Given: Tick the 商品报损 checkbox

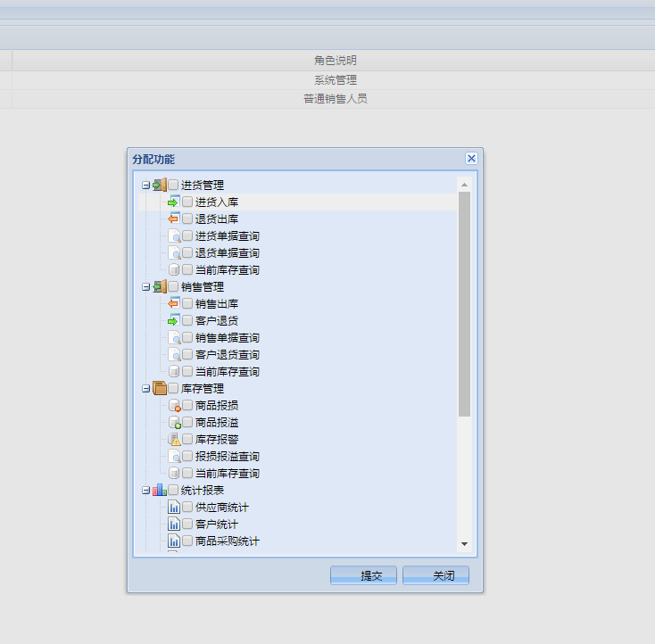Looking at the screenshot, I should 187,405.
